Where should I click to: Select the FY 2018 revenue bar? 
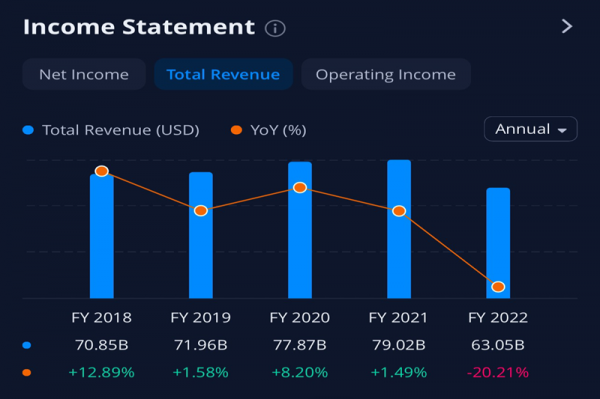coord(102,236)
